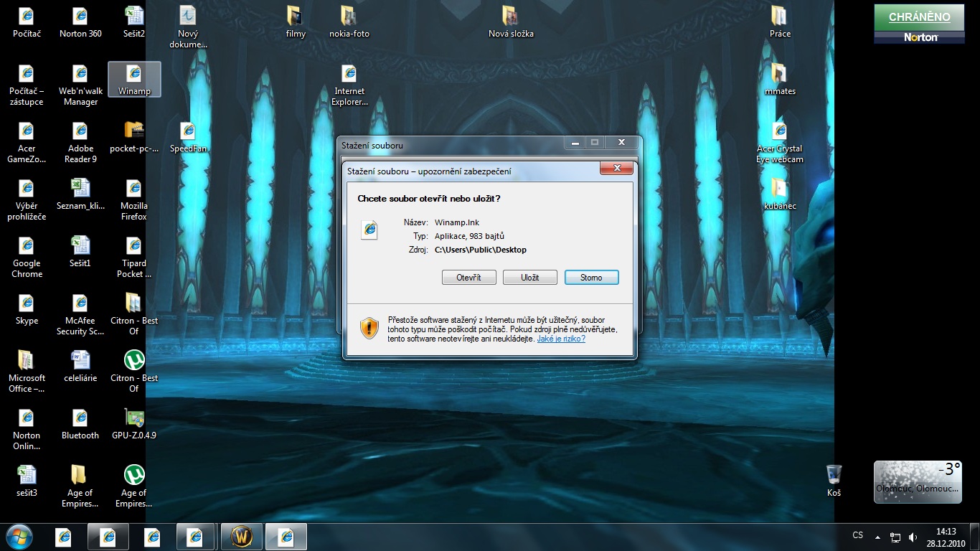The height and width of the screenshot is (551, 980).
Task: Select the Skype desktop icon
Action: 27,309
